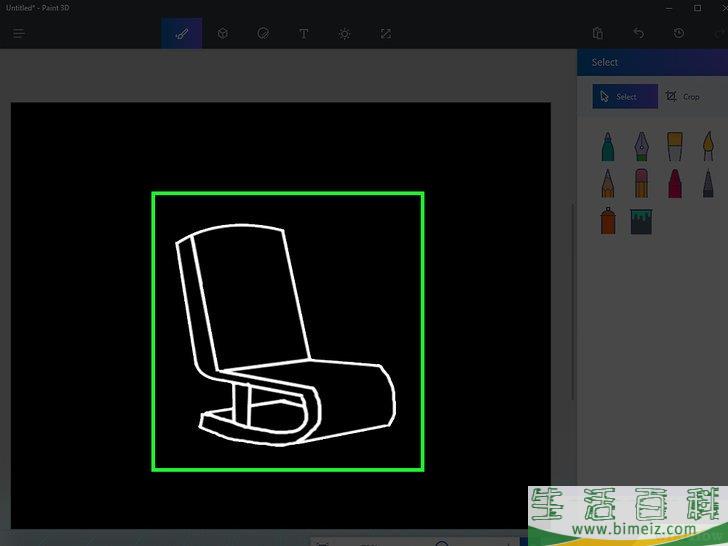Click the Crop button

[683, 97]
